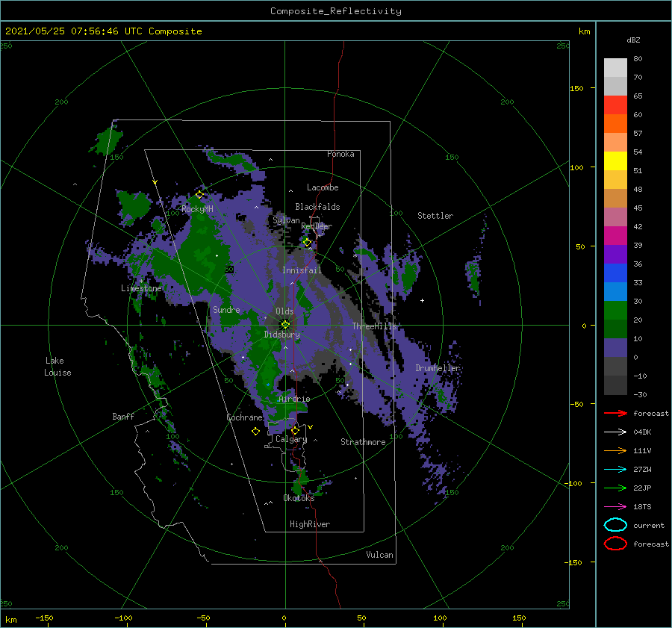The image size is (672, 628).
Task: Pick the violet purple swatch in the dBZ scale
Action: [x=615, y=254]
